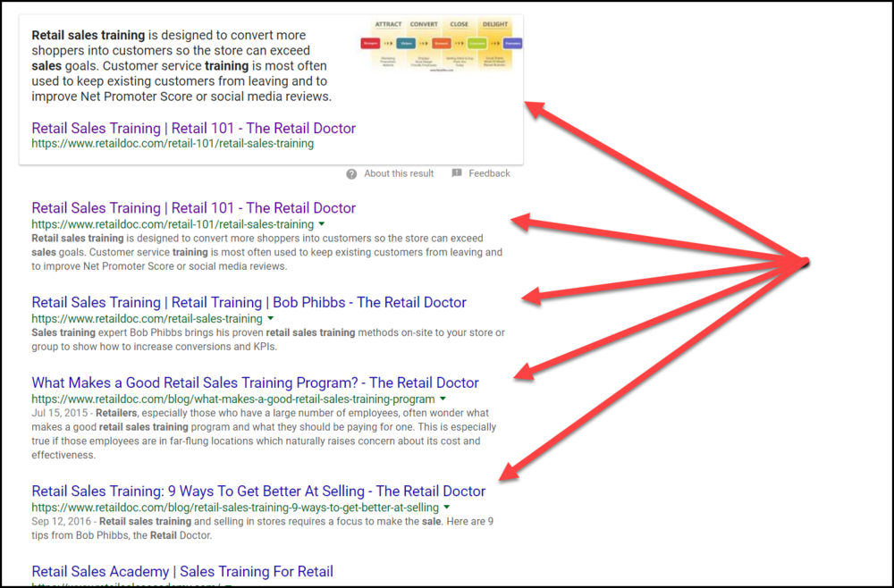
Task: Open Retail Sales Academy result title
Action: coord(182,572)
